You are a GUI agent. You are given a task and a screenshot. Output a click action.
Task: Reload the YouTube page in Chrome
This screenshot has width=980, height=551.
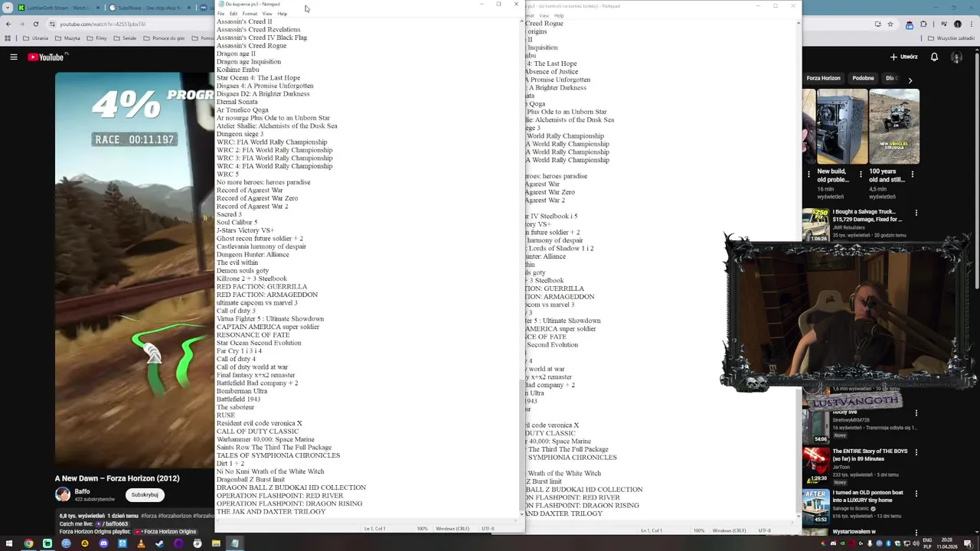coord(36,24)
